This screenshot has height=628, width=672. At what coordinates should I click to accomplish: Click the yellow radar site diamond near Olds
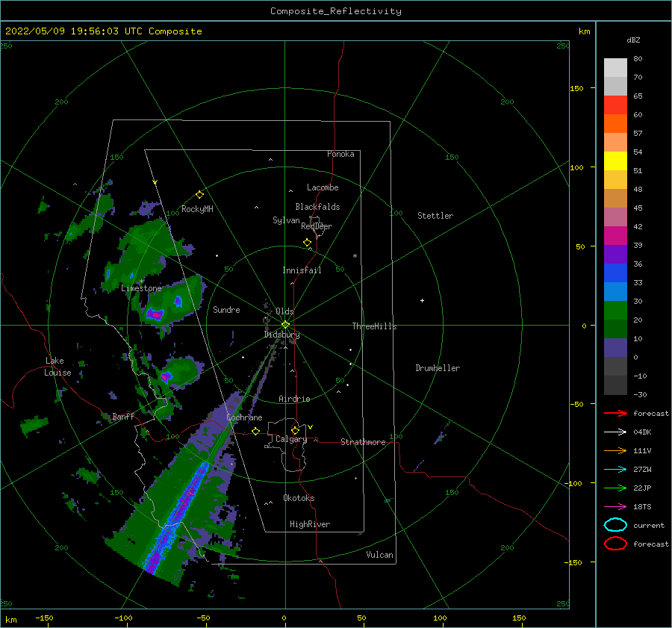pyautogui.click(x=285, y=325)
